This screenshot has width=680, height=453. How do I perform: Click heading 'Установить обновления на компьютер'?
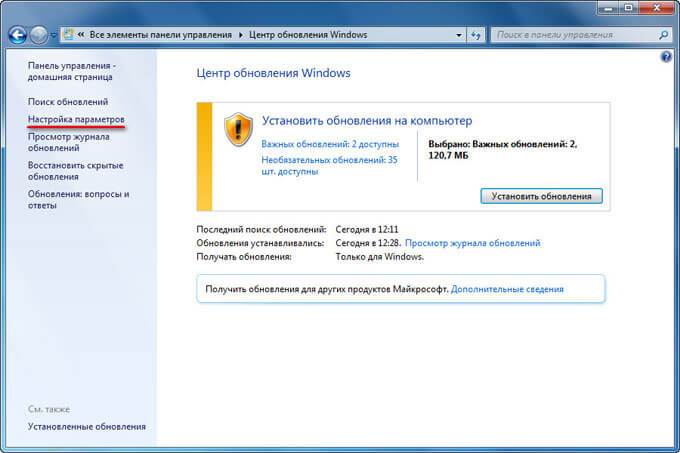(367, 121)
